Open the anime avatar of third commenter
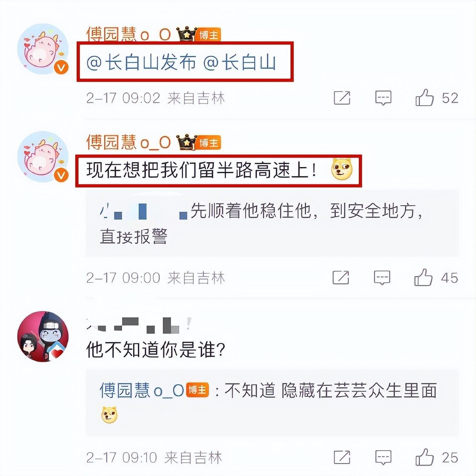The image size is (476, 476). 43,336
